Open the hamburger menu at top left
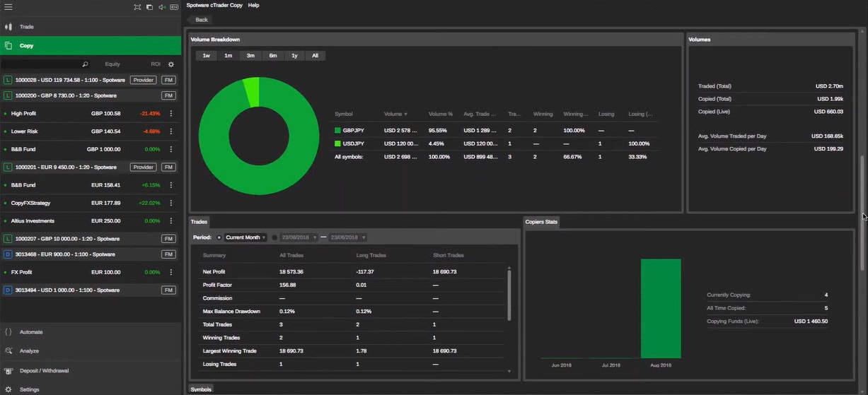868x395 pixels. [8, 7]
